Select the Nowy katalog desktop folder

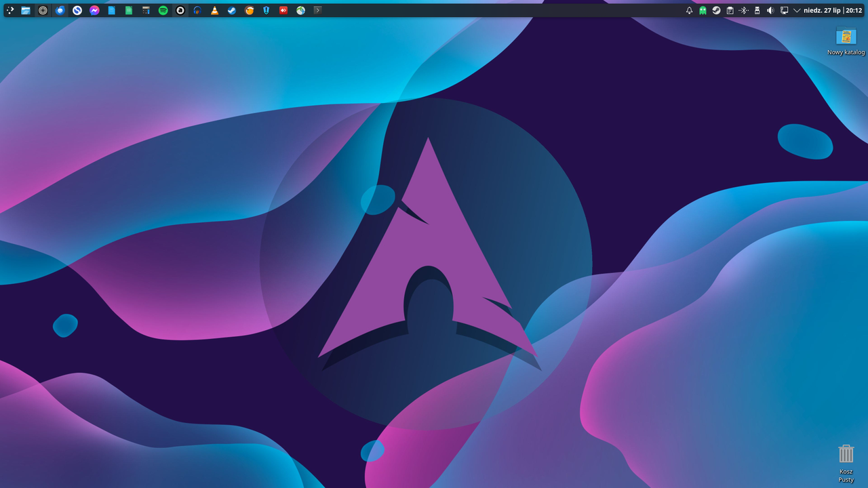point(846,41)
